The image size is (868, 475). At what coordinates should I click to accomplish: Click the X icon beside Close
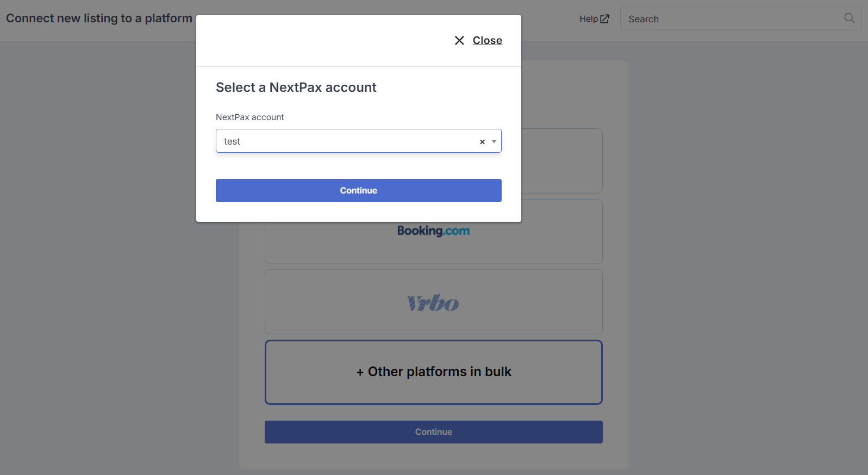coord(459,41)
